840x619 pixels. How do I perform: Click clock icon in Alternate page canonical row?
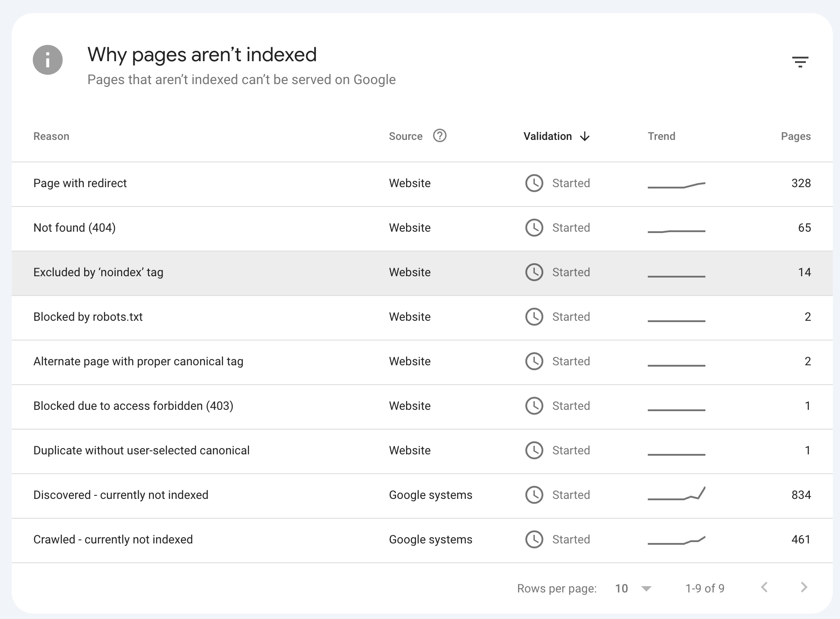tap(534, 361)
